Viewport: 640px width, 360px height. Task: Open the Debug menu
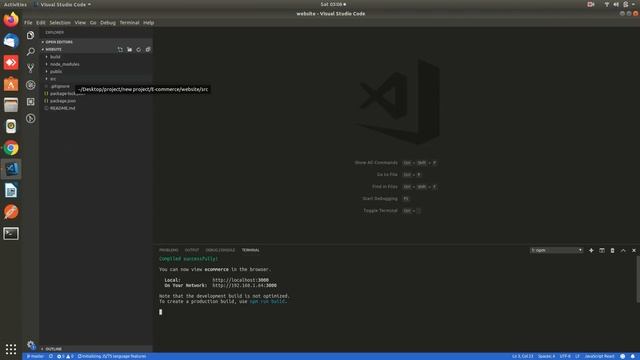click(108, 22)
